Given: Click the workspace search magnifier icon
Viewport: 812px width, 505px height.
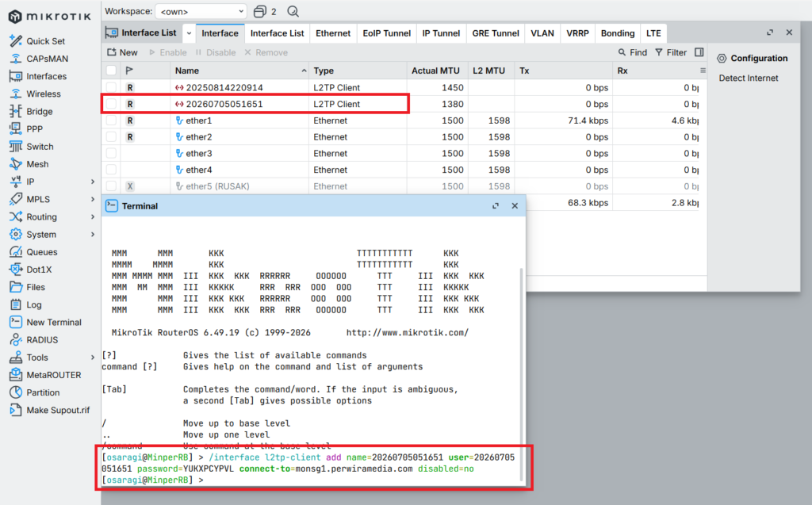Looking at the screenshot, I should click(293, 11).
